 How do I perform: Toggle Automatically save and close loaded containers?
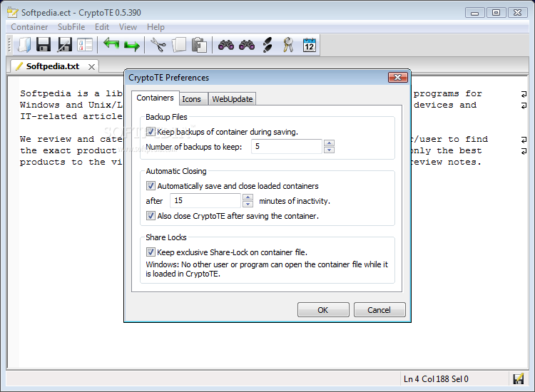coord(151,186)
